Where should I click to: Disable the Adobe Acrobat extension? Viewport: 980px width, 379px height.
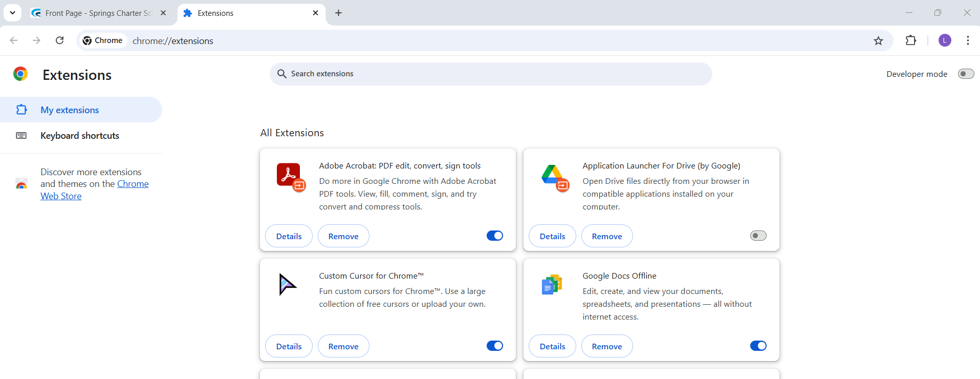(x=494, y=236)
